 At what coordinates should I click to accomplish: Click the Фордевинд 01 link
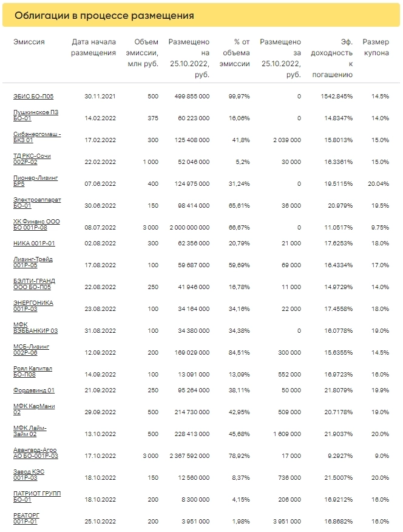[x=33, y=390]
